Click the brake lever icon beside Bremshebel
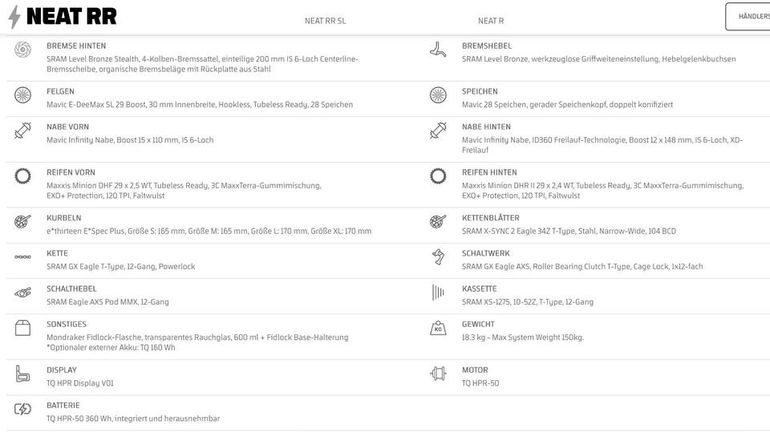 (x=438, y=50)
